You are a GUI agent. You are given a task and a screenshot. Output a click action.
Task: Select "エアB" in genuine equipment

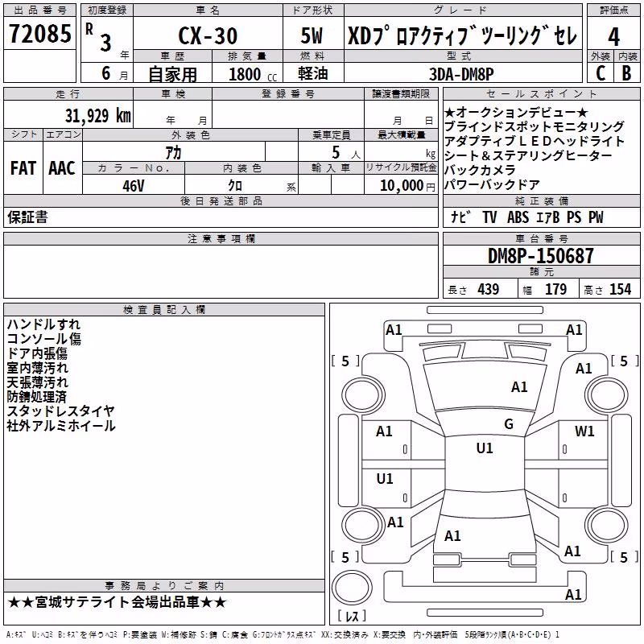[x=548, y=217]
